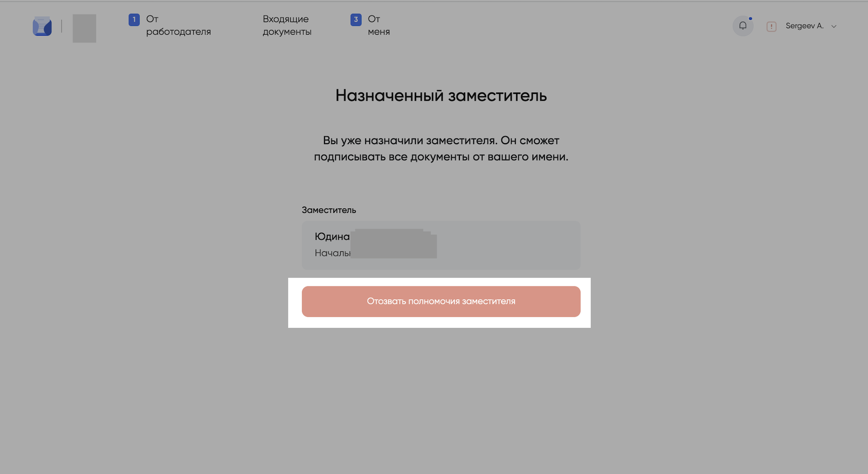Open the Входящие документы tab

coord(287,25)
